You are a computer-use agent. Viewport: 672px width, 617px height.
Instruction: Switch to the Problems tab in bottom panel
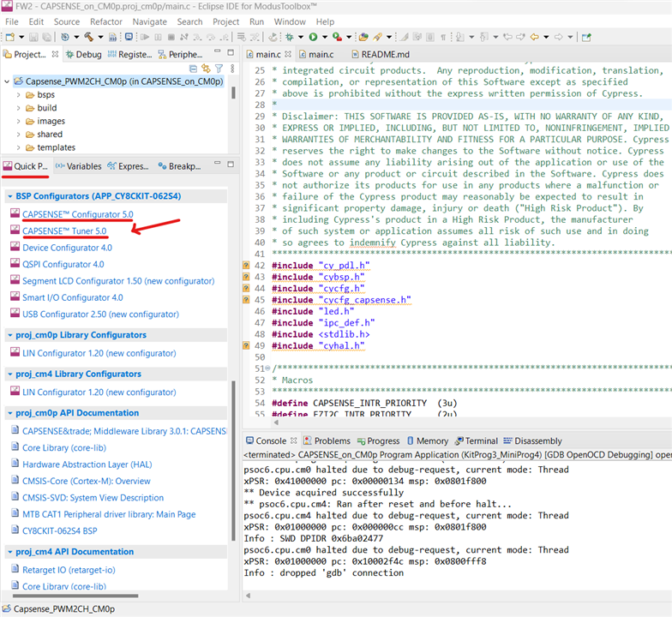pos(332,440)
